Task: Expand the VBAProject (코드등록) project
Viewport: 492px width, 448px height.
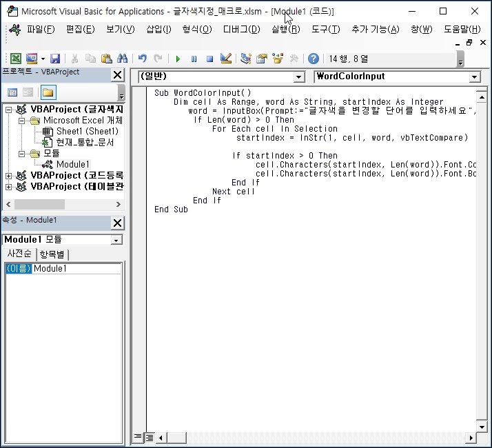Action: click(x=9, y=176)
